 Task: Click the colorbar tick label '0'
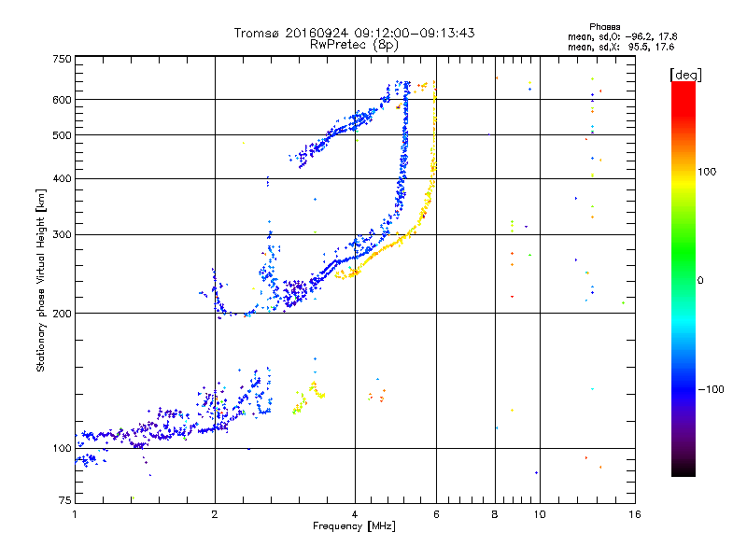pyautogui.click(x=700, y=281)
